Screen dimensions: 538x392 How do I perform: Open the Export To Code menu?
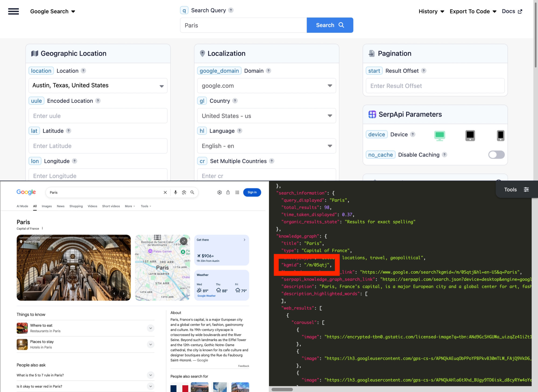(473, 11)
